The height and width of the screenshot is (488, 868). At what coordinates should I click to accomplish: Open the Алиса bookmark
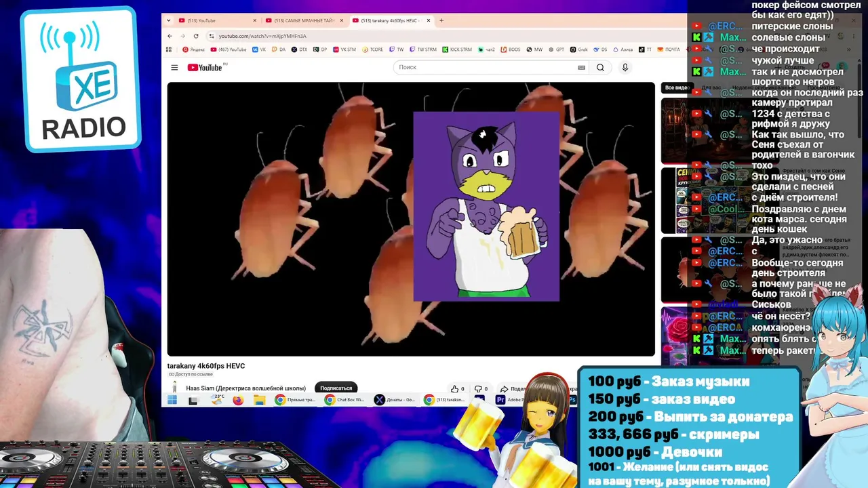pos(623,49)
